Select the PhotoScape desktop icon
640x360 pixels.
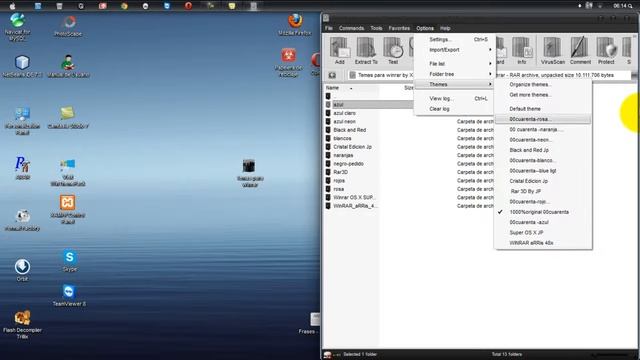[68, 26]
